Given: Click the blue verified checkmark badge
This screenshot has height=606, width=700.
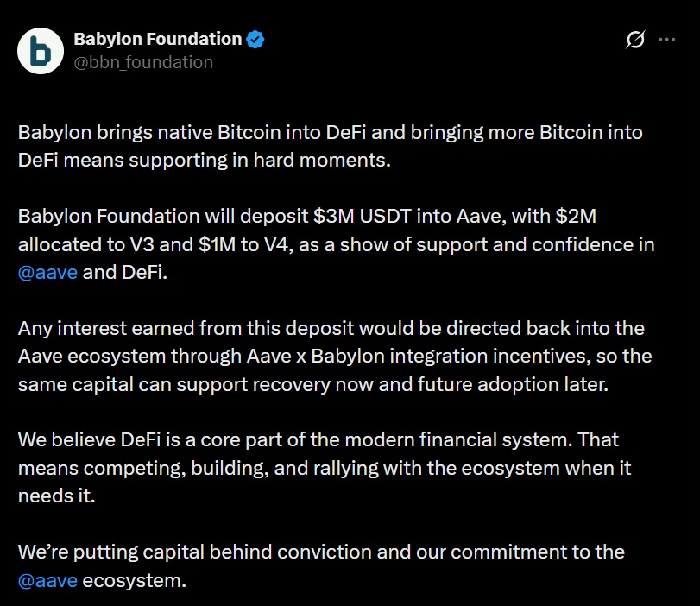Looking at the screenshot, I should pos(256,39).
